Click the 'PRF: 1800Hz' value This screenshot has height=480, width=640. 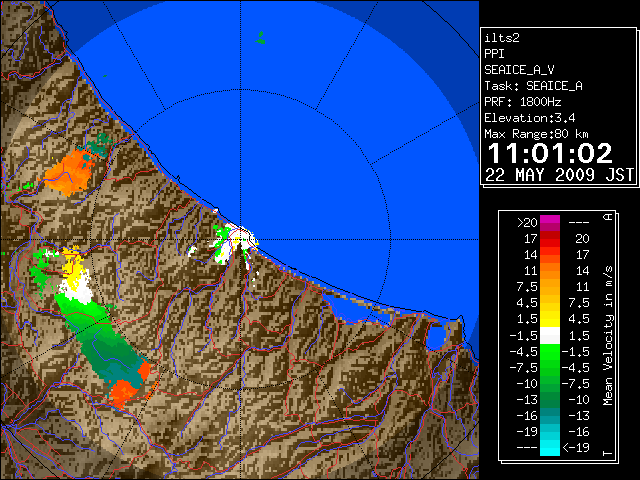click(x=522, y=102)
